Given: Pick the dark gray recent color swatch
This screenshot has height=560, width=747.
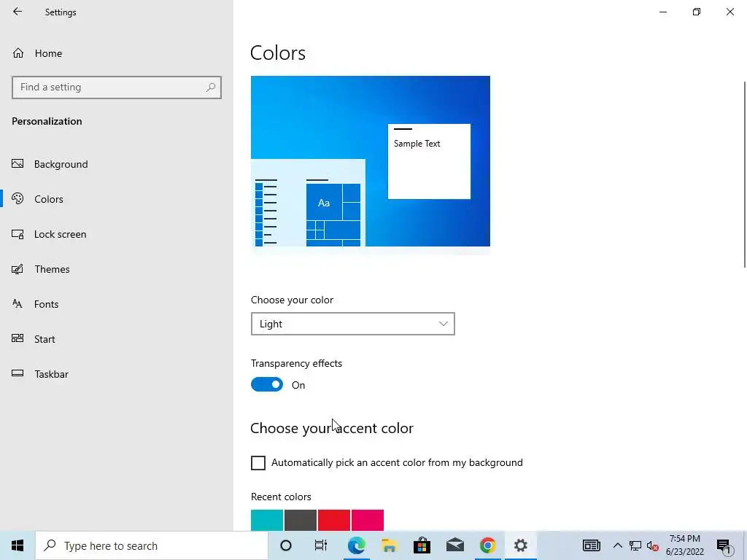Looking at the screenshot, I should coord(301,520).
